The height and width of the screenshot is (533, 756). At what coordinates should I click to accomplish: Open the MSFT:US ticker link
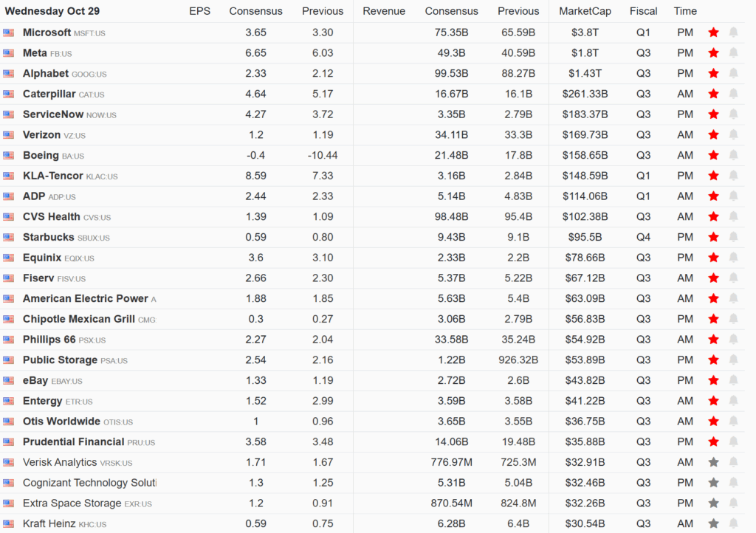point(90,32)
